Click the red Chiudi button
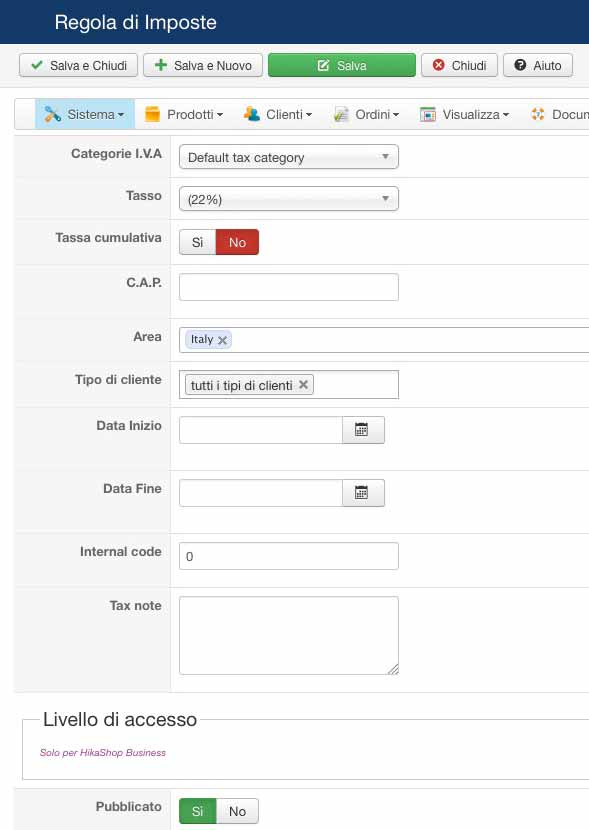Screen dimensions: 589x830 coord(459,65)
